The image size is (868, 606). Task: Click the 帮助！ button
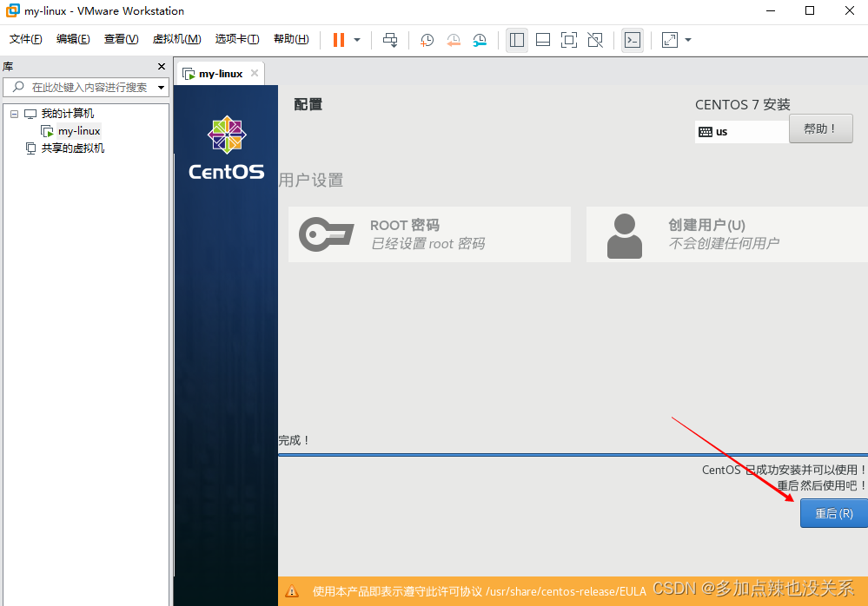click(x=820, y=128)
